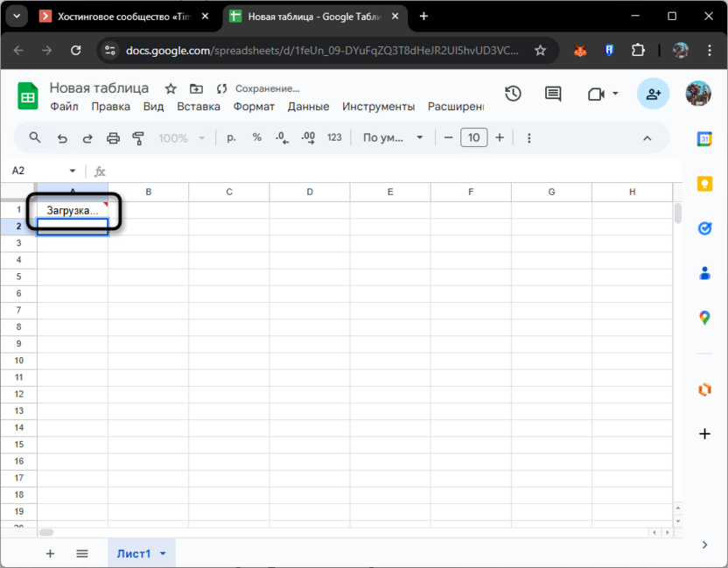Print the spreadsheet
728x568 pixels.
pos(113,138)
